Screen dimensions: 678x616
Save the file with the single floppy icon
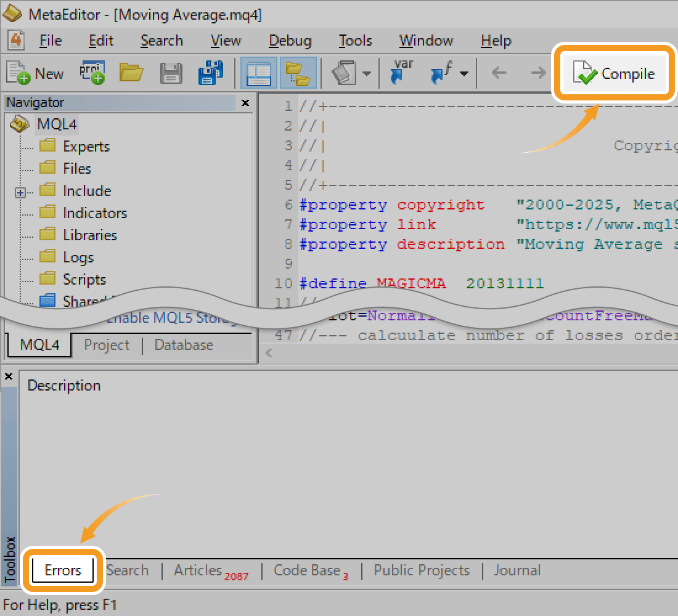pos(171,73)
